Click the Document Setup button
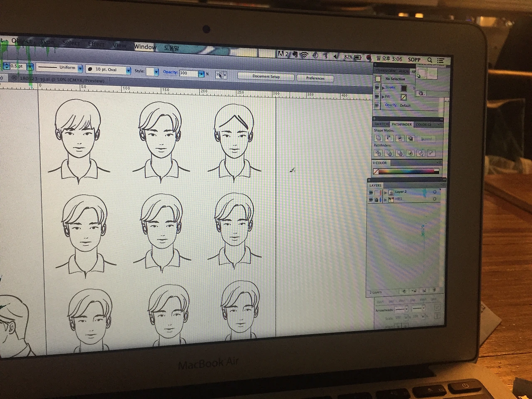This screenshot has width=532, height=399. [x=266, y=76]
